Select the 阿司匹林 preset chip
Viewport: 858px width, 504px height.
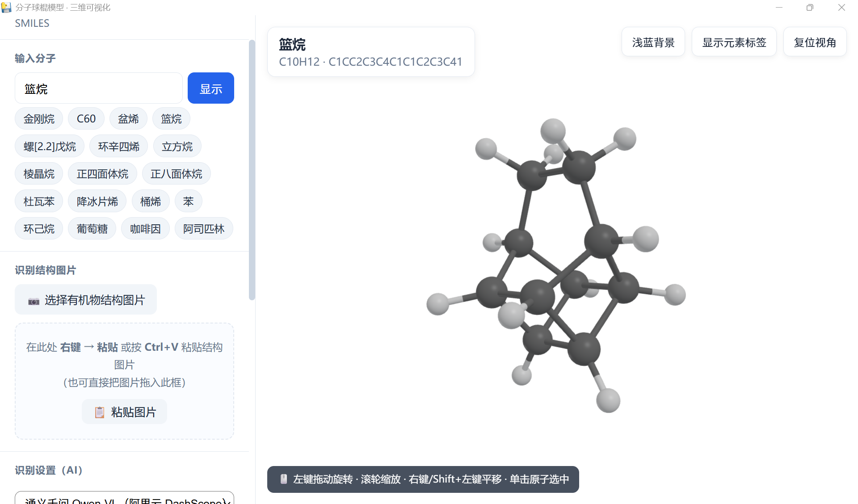204,228
